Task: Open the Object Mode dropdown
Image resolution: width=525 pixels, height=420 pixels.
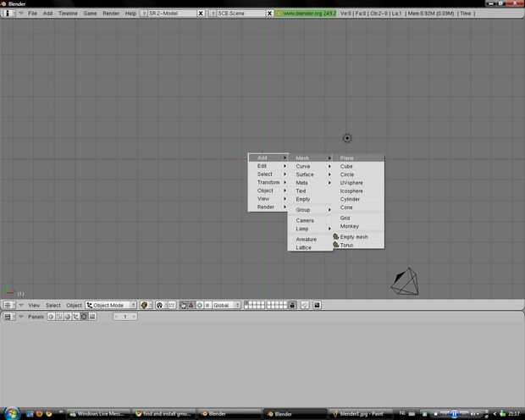Action: coord(111,305)
